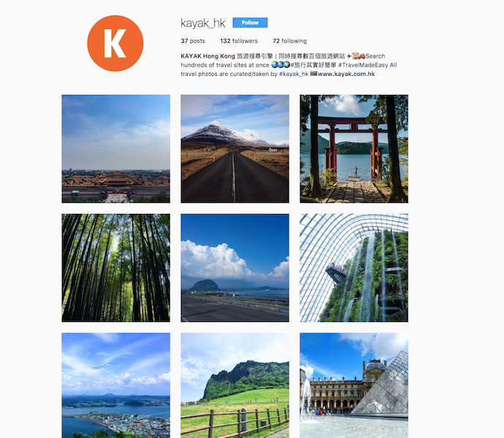This screenshot has height=438, width=504.
Task: Click the orange KAYAK profile avatar
Action: (x=115, y=43)
